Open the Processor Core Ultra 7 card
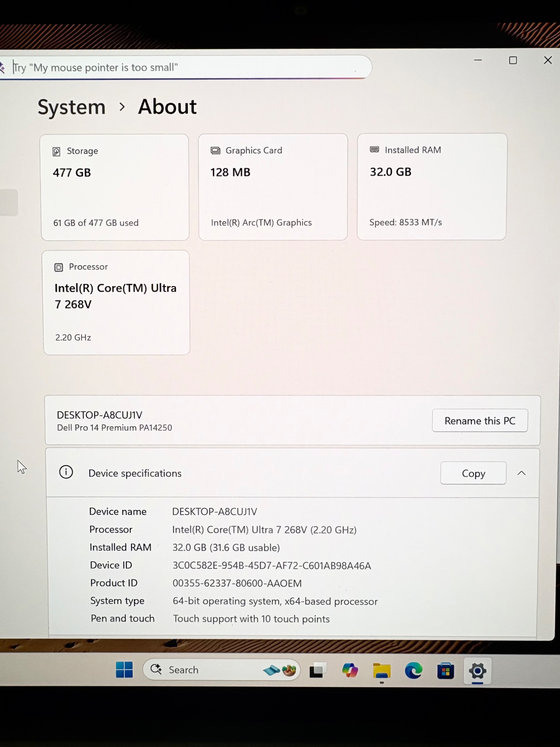This screenshot has width=560, height=747. (x=116, y=302)
